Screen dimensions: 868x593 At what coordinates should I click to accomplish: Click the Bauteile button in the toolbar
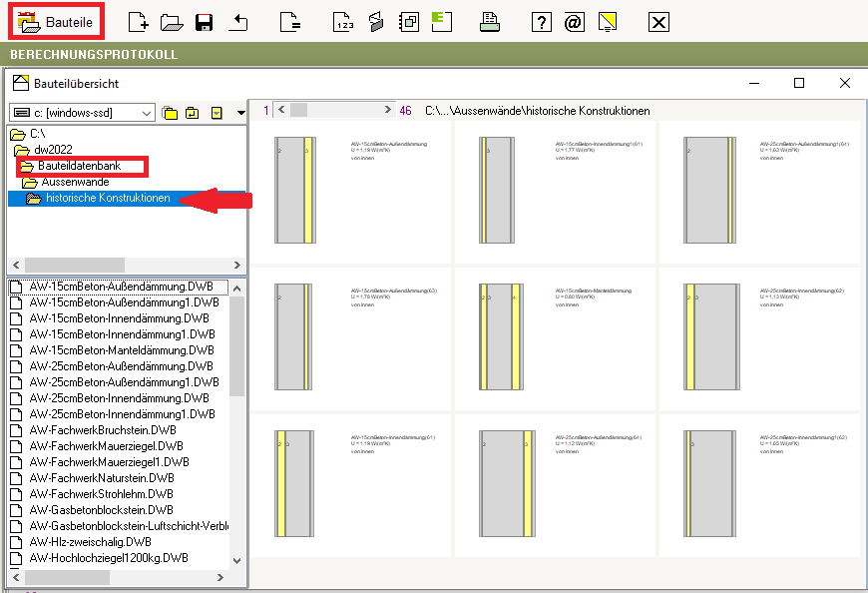(x=56, y=22)
